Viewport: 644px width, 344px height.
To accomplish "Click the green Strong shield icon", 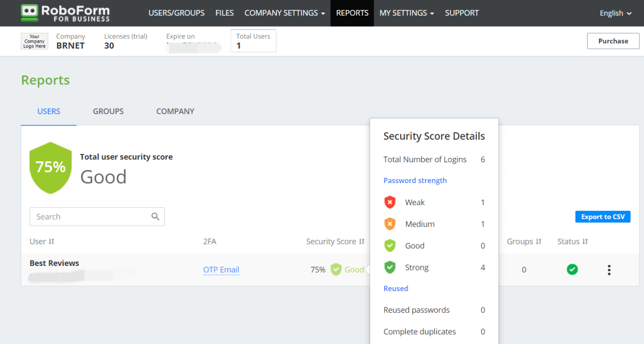I will pos(390,267).
